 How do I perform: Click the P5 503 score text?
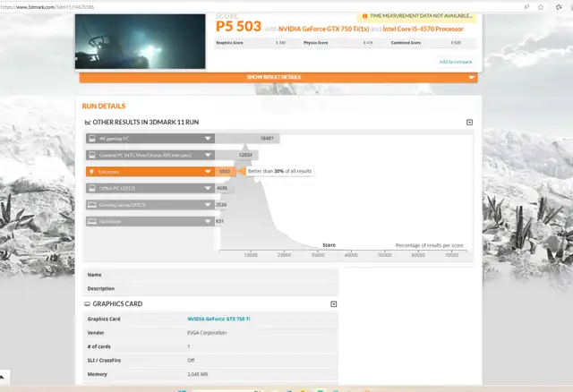[x=238, y=26]
